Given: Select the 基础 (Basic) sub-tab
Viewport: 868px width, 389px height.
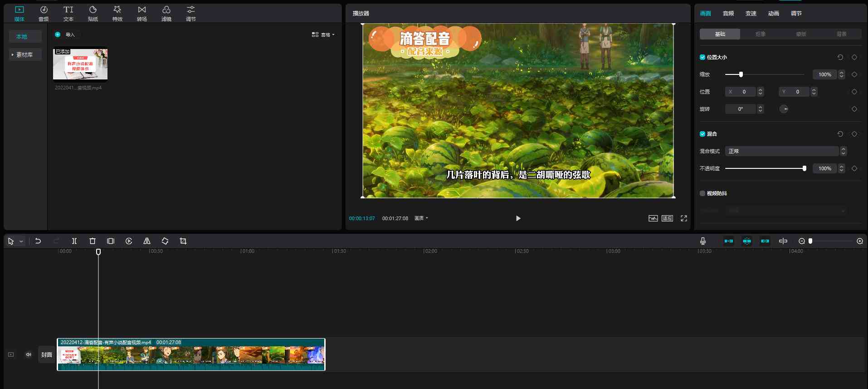Looking at the screenshot, I should pyautogui.click(x=720, y=34).
